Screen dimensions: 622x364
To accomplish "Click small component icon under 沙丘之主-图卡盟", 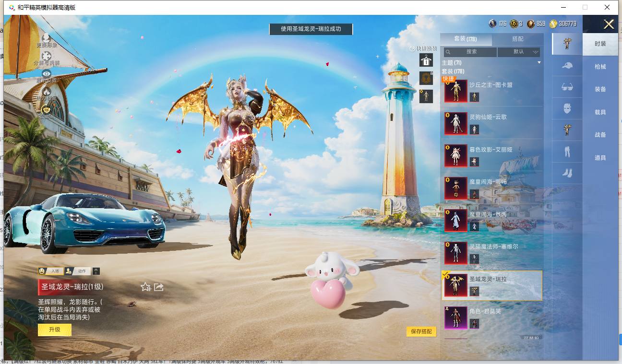I will tap(474, 97).
